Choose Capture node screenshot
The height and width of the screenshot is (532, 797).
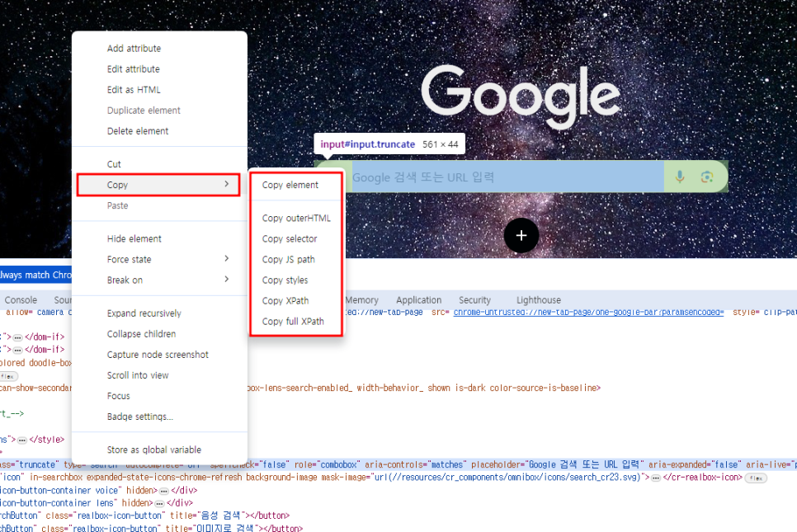158,355
